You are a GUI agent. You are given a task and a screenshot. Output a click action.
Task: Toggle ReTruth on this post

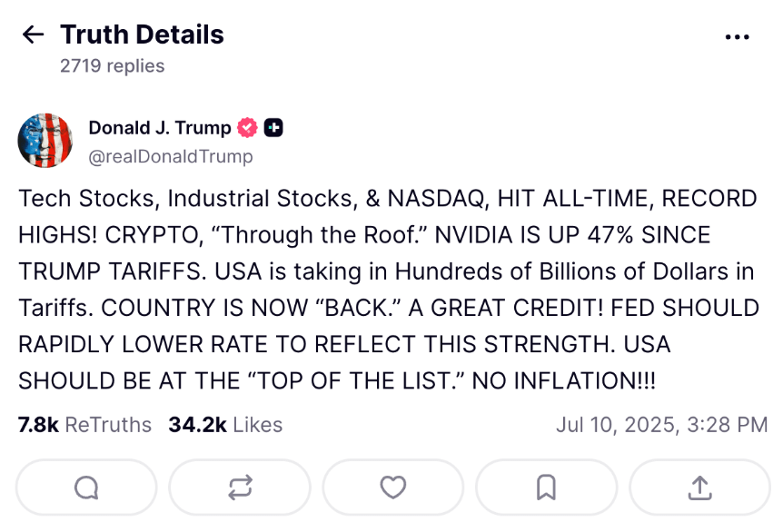click(240, 488)
